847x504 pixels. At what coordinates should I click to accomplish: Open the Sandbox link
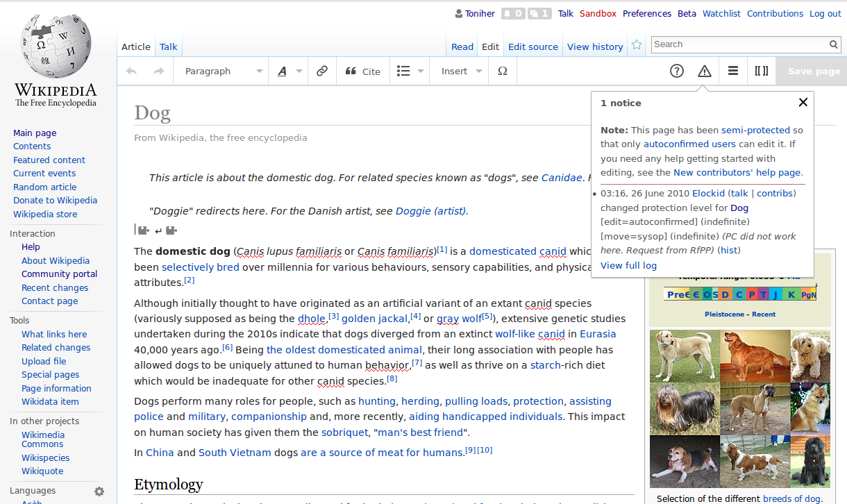598,13
